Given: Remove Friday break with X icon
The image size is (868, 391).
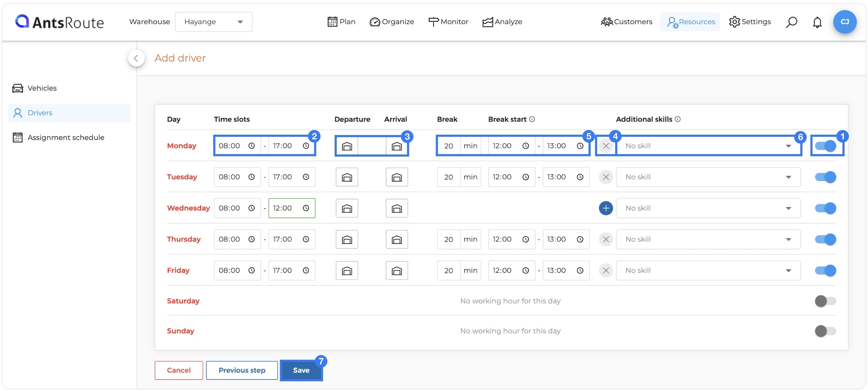Looking at the screenshot, I should coord(606,270).
